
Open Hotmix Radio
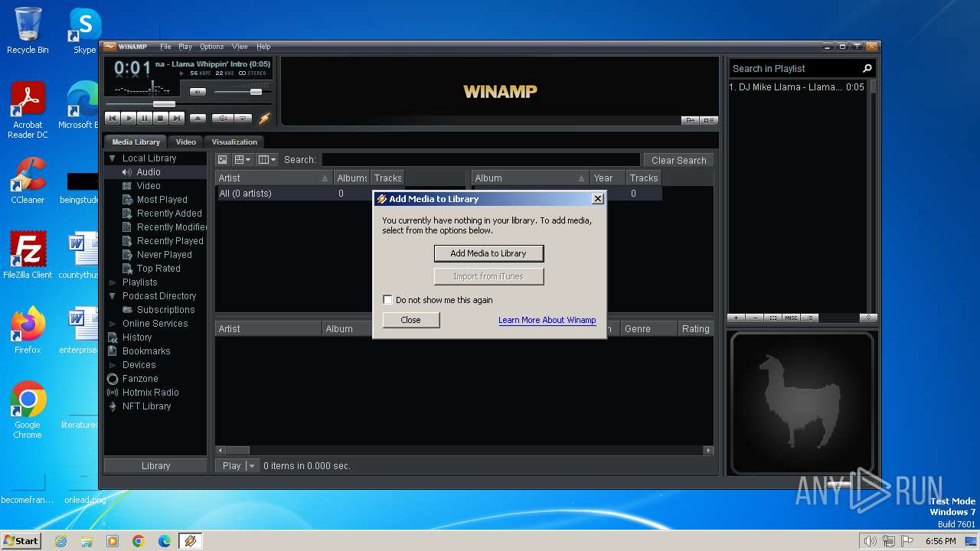point(150,393)
